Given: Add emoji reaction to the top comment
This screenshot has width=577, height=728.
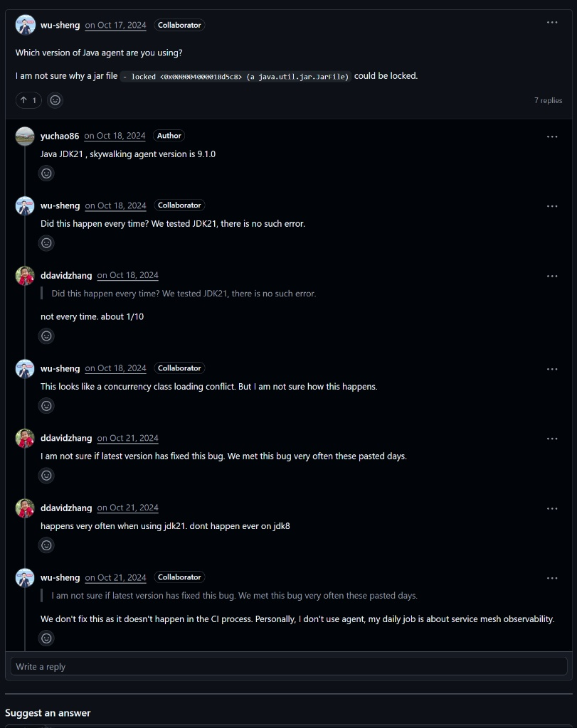Looking at the screenshot, I should point(55,100).
